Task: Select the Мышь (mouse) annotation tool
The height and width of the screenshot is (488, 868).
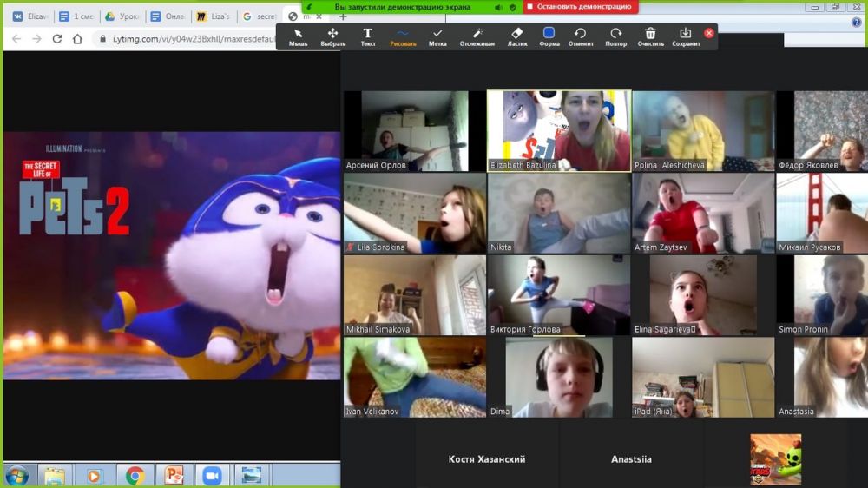Action: coord(298,37)
